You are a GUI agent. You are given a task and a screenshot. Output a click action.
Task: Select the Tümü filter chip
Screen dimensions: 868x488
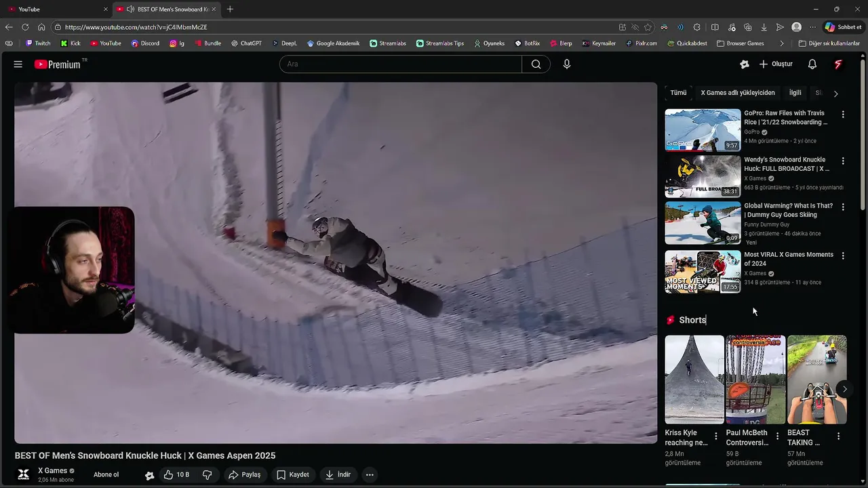pyautogui.click(x=678, y=93)
